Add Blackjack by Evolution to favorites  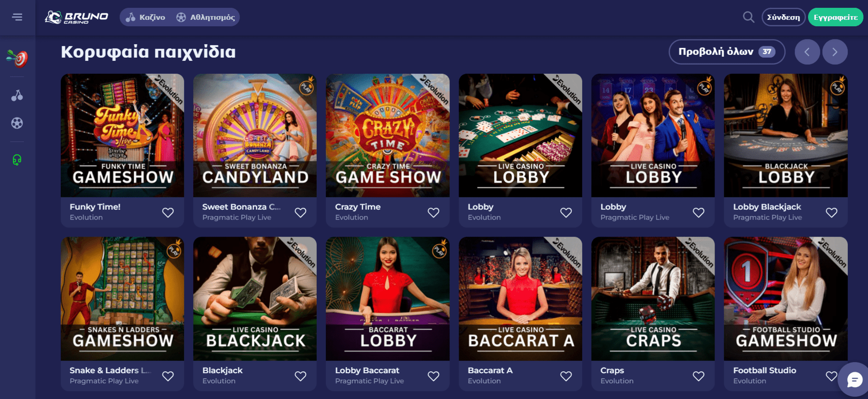301,376
